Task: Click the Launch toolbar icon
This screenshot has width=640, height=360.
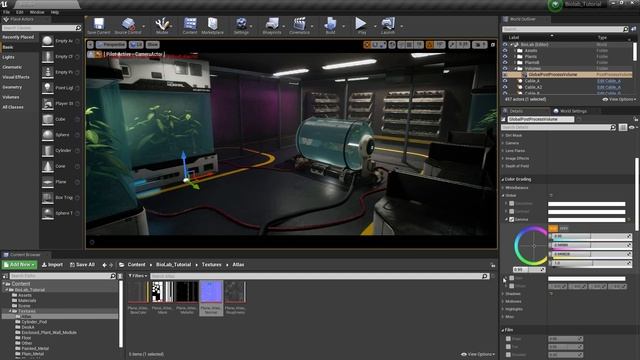Action: [388, 24]
